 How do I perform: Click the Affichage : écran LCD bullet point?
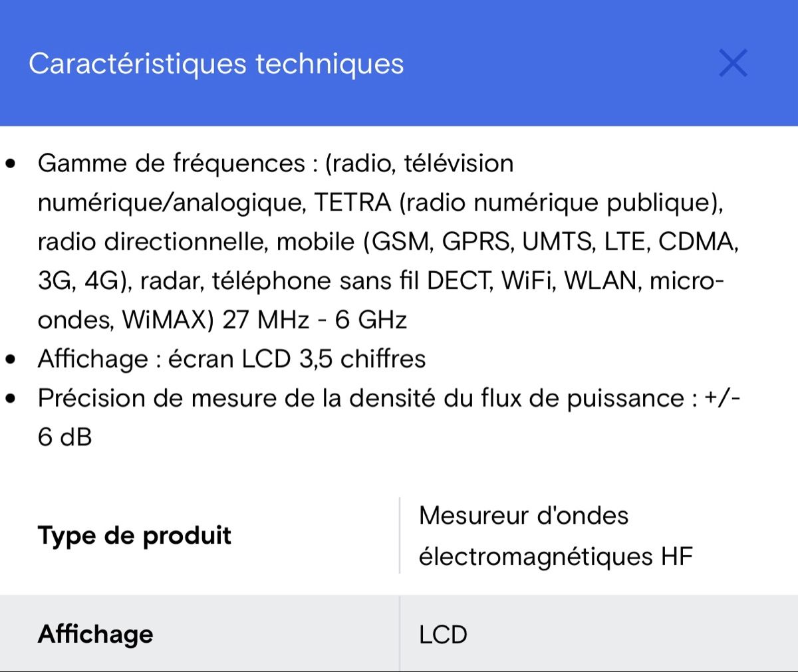tap(233, 358)
